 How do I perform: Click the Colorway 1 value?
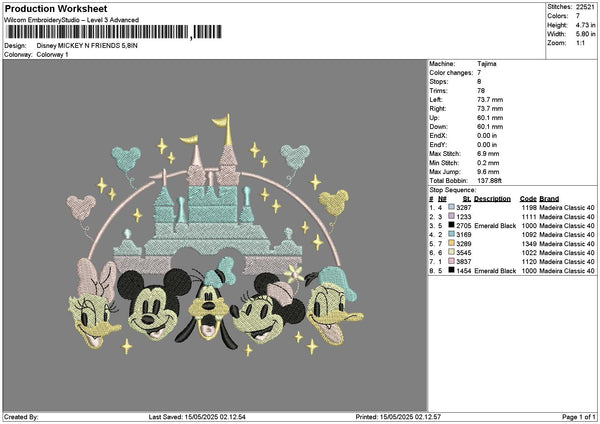click(52, 55)
